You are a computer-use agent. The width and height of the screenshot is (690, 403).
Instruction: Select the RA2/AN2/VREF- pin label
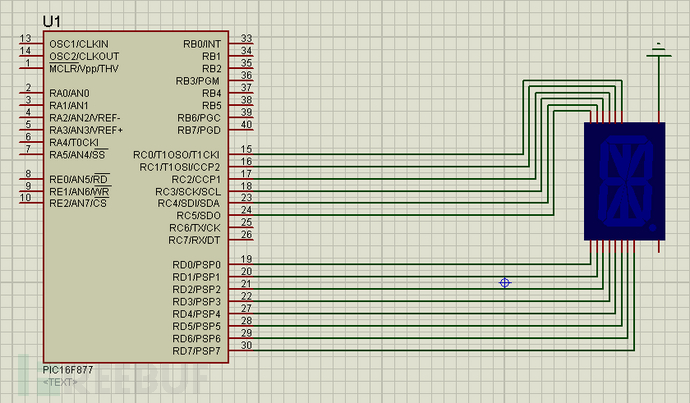click(84, 118)
